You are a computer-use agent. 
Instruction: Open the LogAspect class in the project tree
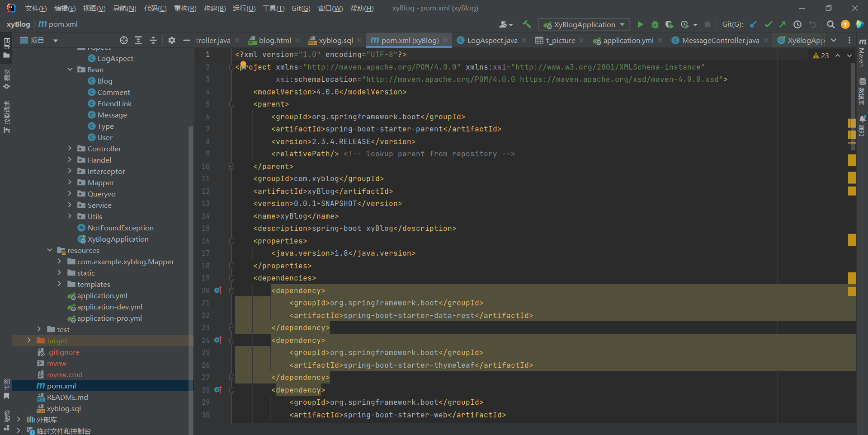pos(115,58)
